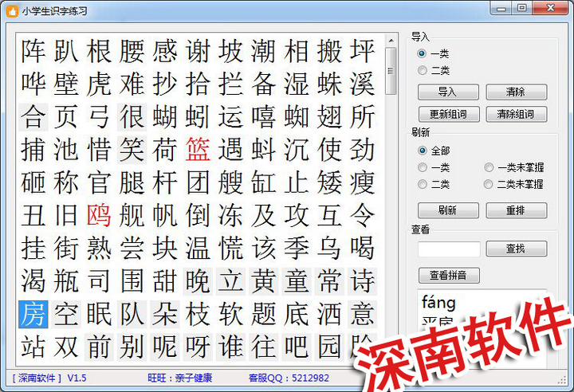Open pinyin with 查看拼音 button
The width and height of the screenshot is (574, 392).
click(x=448, y=275)
